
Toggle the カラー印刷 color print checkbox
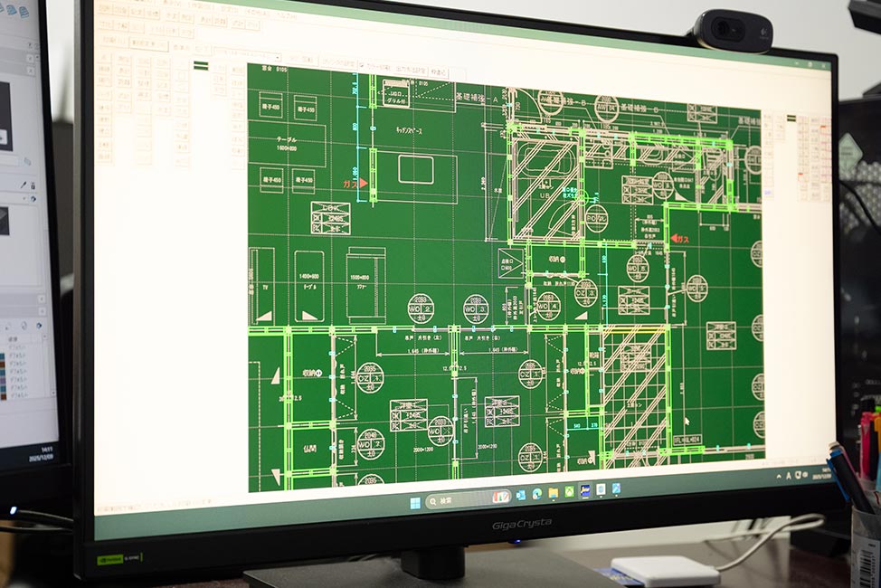[x=362, y=66]
